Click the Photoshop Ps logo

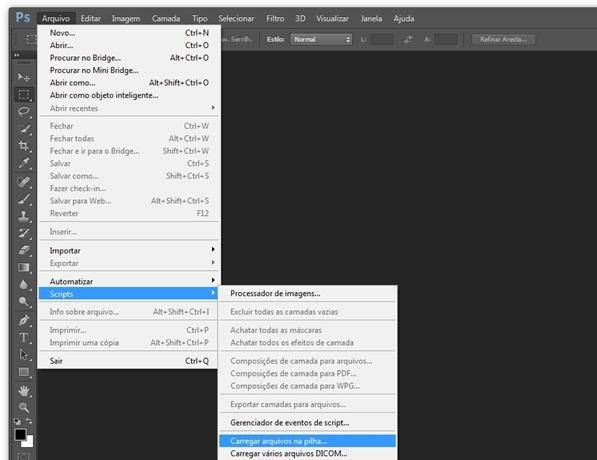22,17
